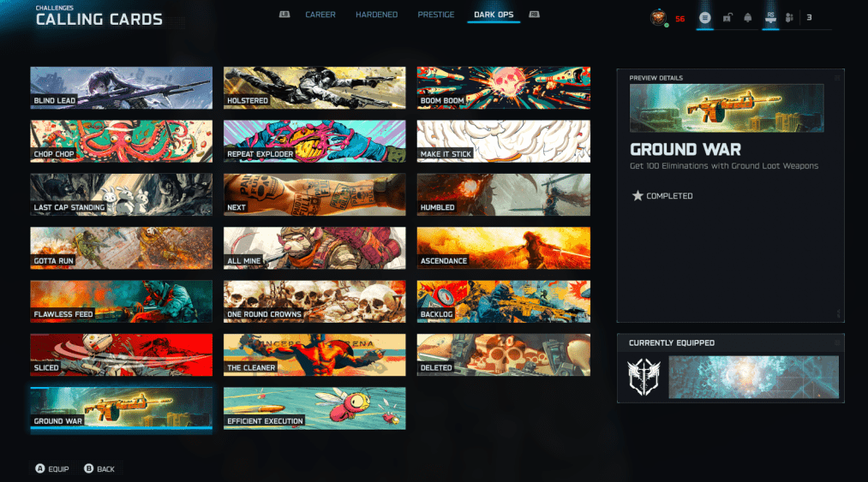
Task: Select the Chop Chop octopus calling card
Action: click(121, 140)
